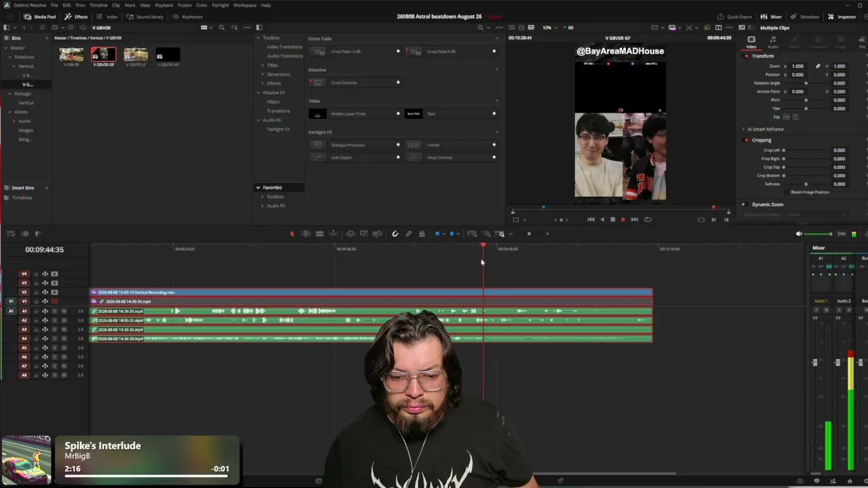The height and width of the screenshot is (488, 868).
Task: Click the red Play button in viewer
Action: pos(623,220)
